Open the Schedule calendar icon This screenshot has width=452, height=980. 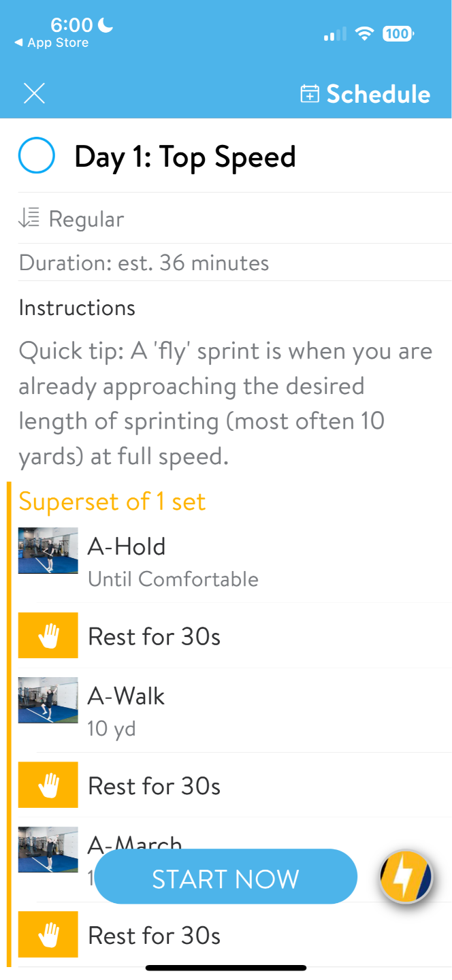[310, 94]
